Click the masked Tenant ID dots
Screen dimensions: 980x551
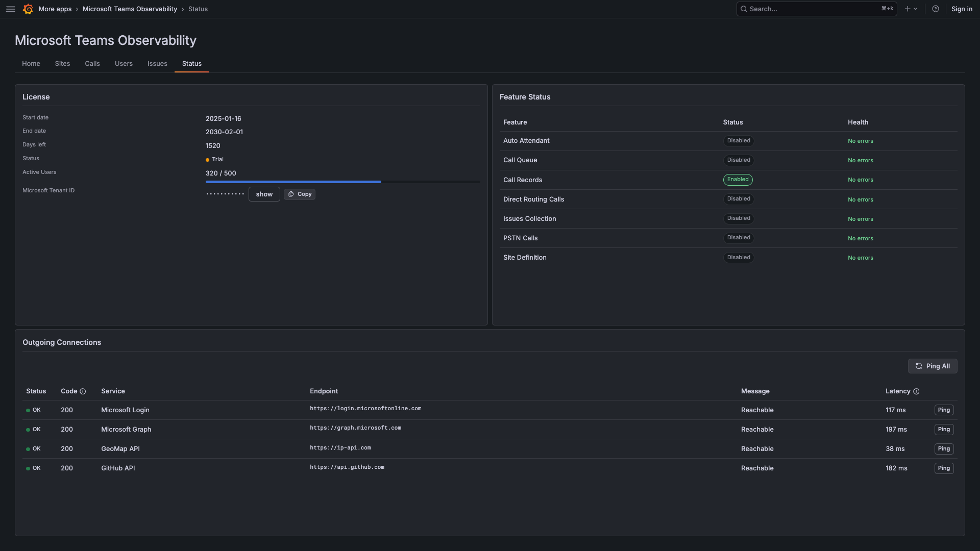click(x=225, y=194)
